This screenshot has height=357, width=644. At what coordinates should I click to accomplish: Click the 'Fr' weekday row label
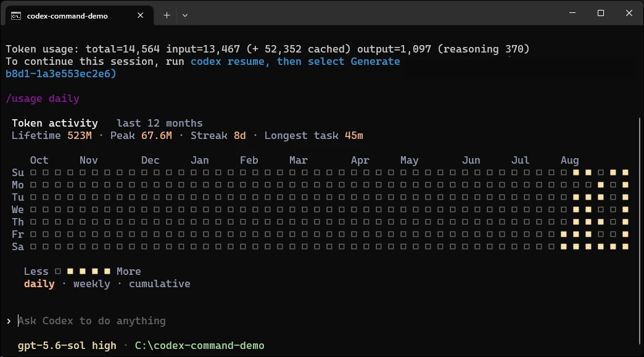click(18, 235)
